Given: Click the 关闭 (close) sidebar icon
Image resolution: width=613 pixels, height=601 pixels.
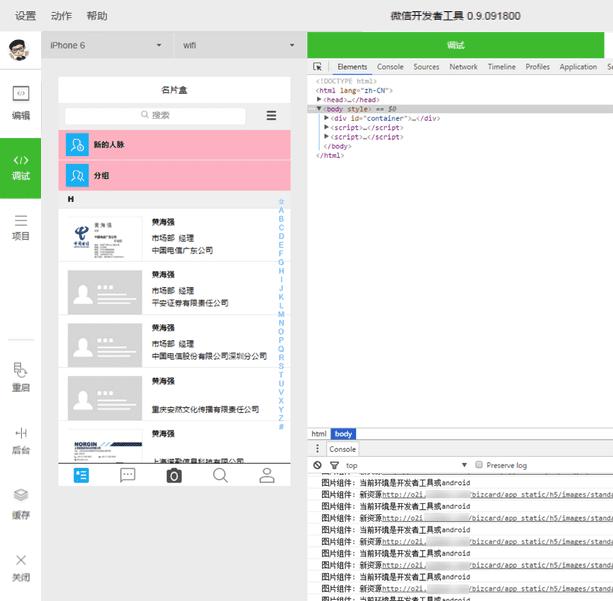Looking at the screenshot, I should click(x=21, y=568).
